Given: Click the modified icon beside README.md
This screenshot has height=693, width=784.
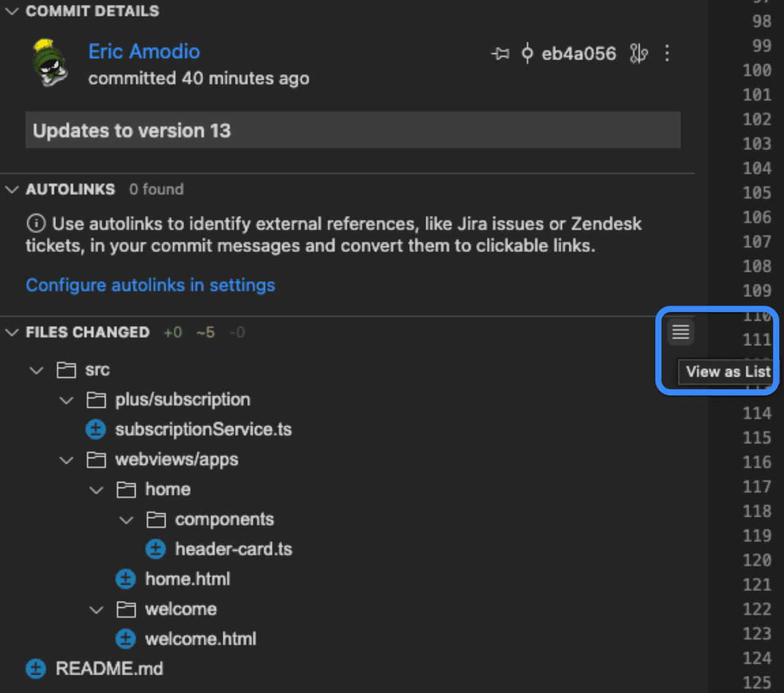Looking at the screenshot, I should pyautogui.click(x=36, y=668).
